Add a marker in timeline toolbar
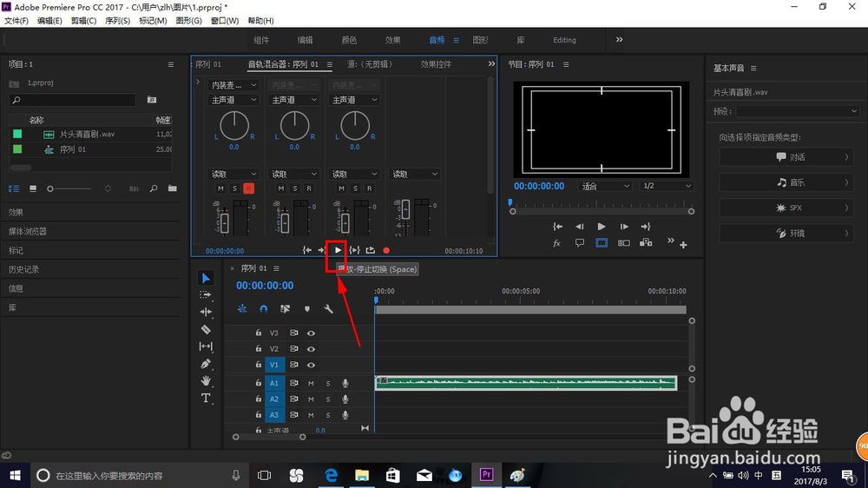Screen dimensions: 868x488 (x=307, y=308)
